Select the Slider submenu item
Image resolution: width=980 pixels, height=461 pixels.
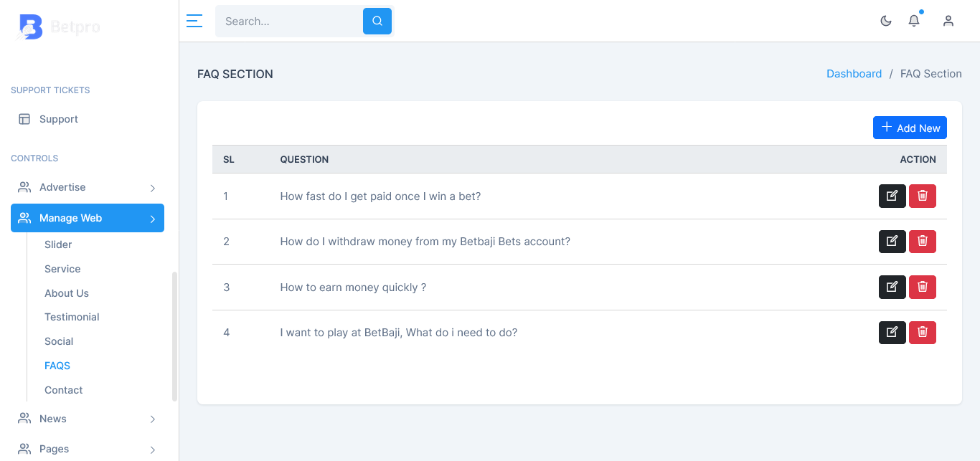58,244
